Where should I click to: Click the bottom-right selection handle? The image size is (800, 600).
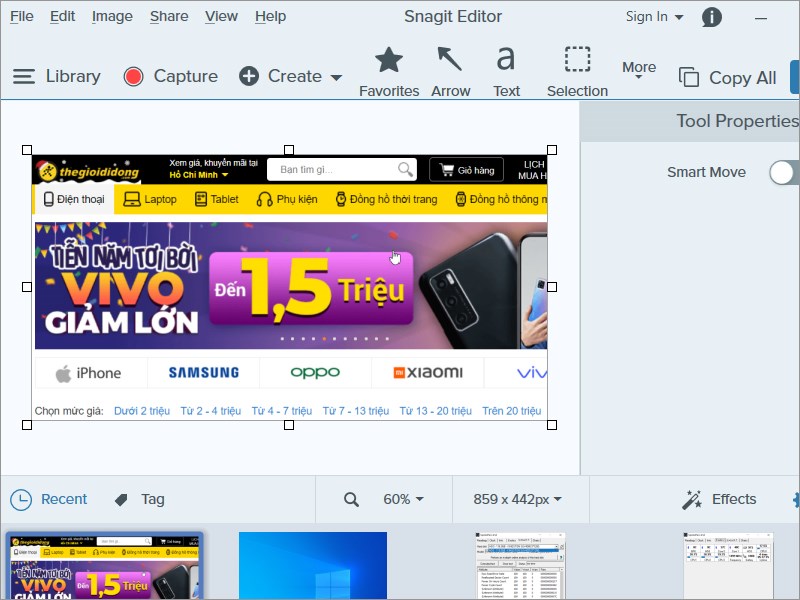(x=552, y=425)
